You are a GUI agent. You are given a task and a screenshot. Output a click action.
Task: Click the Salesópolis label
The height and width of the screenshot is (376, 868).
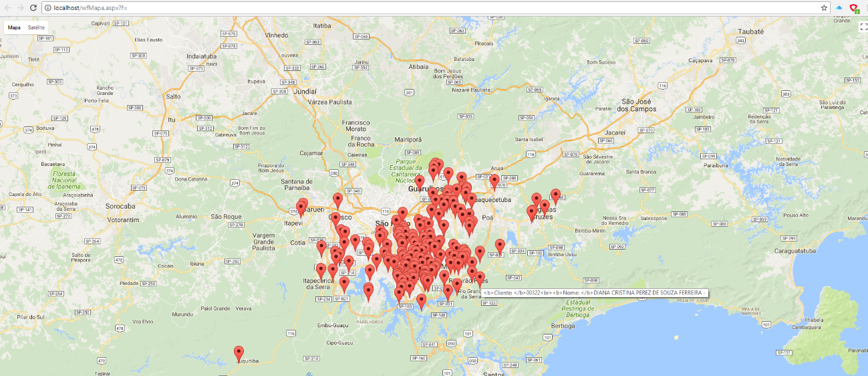point(654,218)
